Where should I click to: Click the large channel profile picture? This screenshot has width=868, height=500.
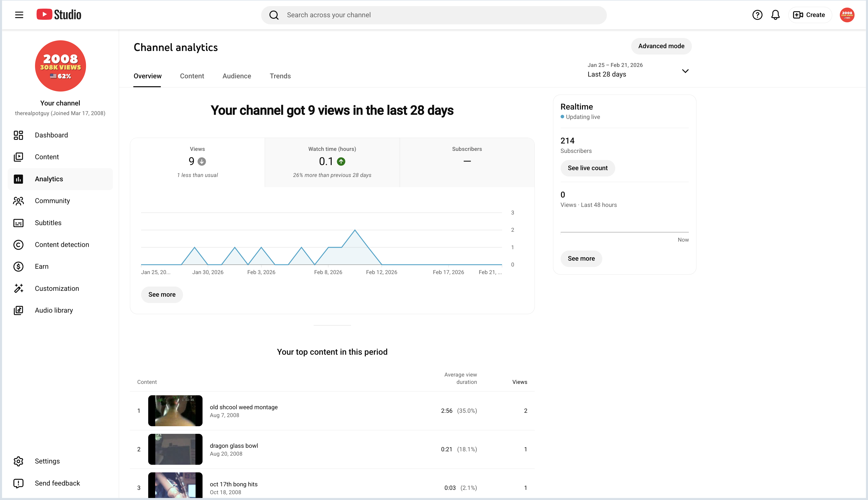click(x=60, y=66)
